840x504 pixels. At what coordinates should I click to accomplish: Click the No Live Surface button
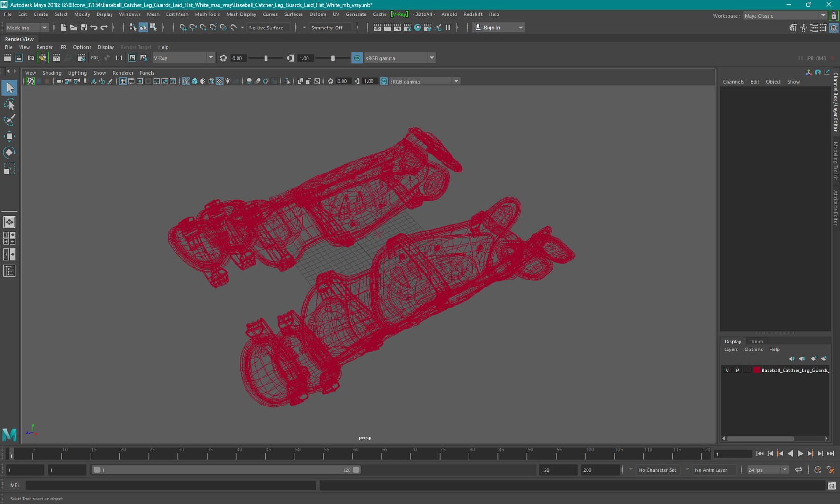tap(266, 28)
